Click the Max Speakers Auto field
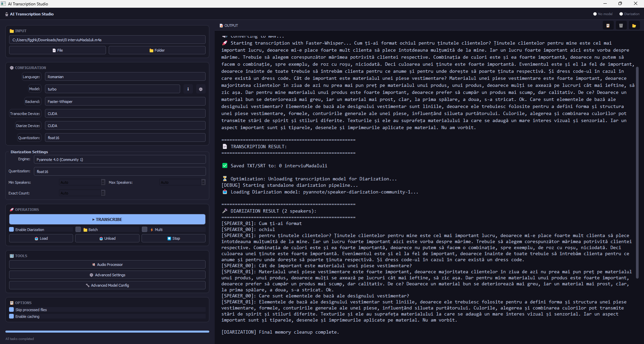This screenshot has width=644, height=344. 180,182
